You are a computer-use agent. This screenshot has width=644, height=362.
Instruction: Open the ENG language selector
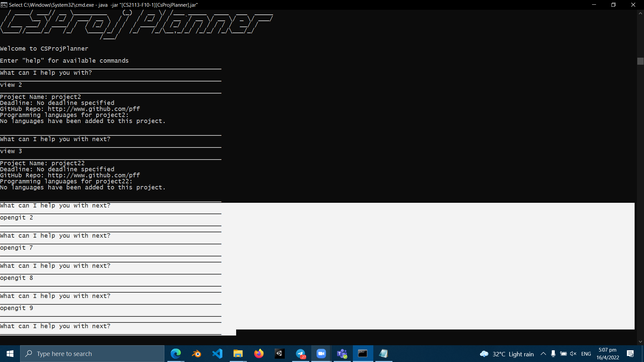point(586,354)
